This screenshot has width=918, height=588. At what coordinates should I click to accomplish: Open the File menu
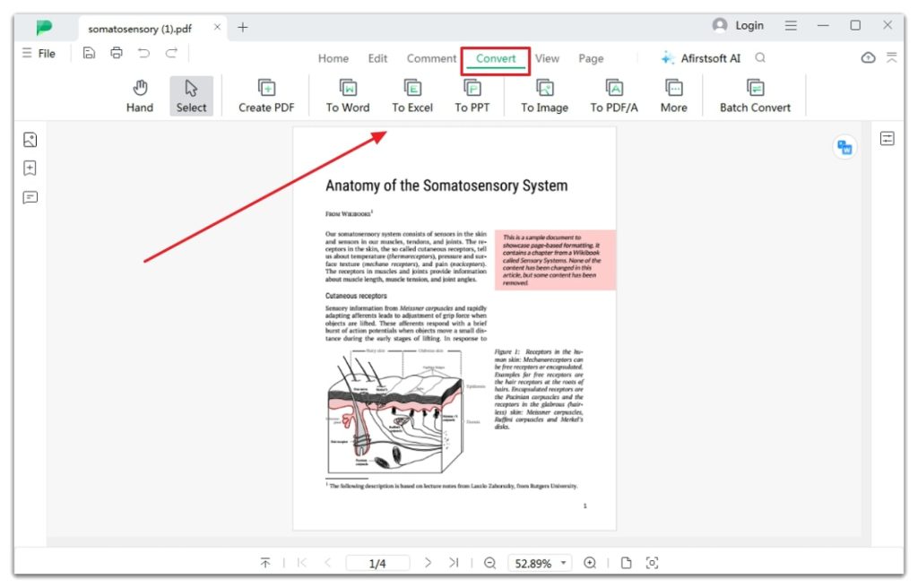click(39, 53)
